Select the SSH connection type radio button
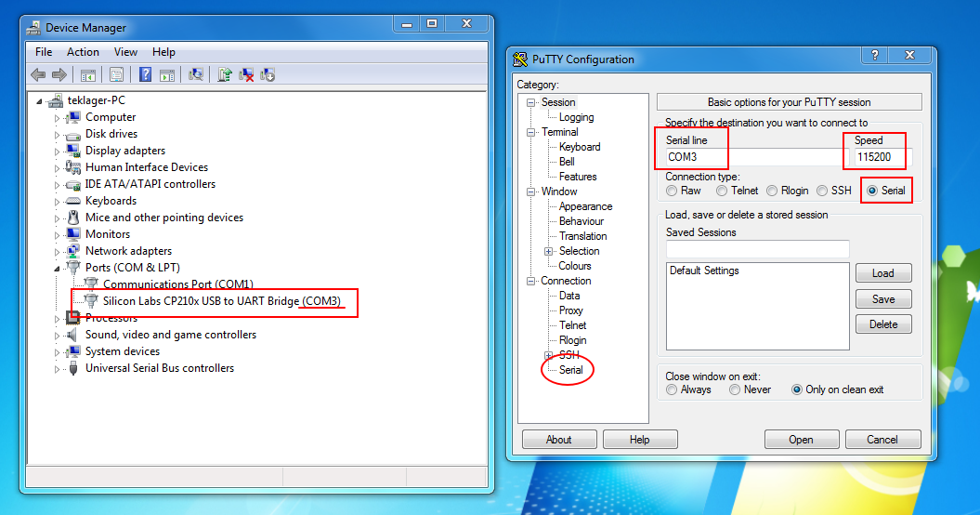Image resolution: width=980 pixels, height=515 pixels. 822,191
